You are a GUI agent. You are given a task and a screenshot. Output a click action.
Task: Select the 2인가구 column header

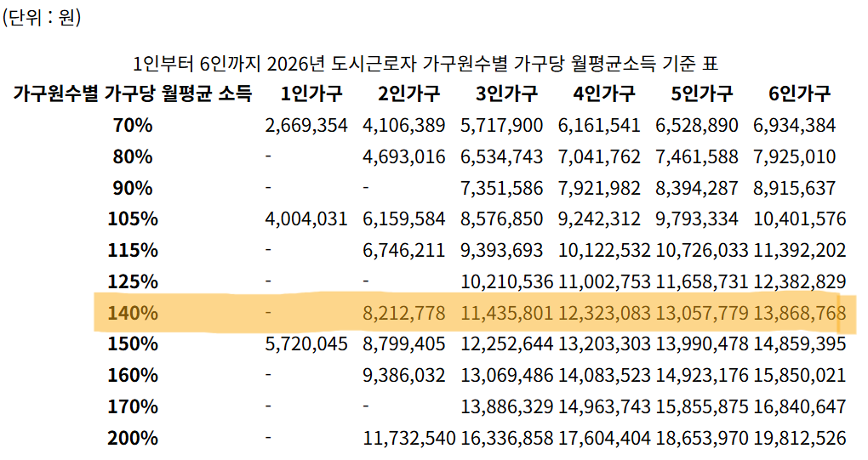click(408, 94)
